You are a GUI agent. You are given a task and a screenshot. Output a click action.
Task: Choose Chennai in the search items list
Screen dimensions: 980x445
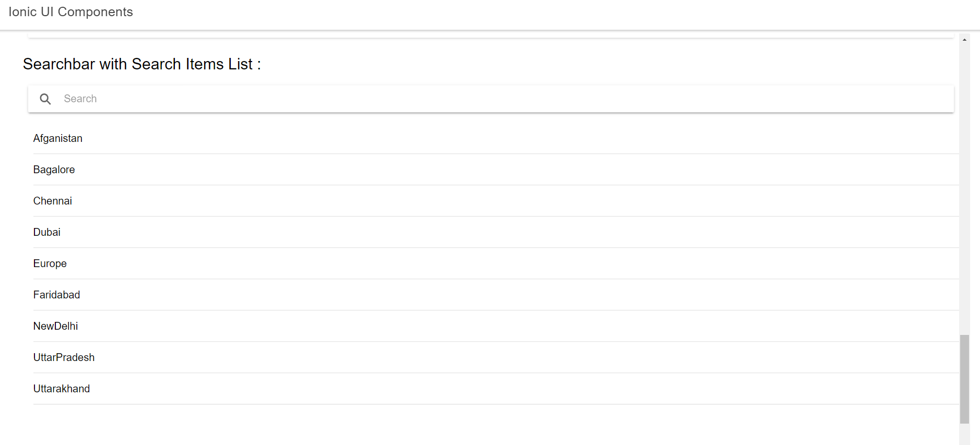[x=52, y=201]
